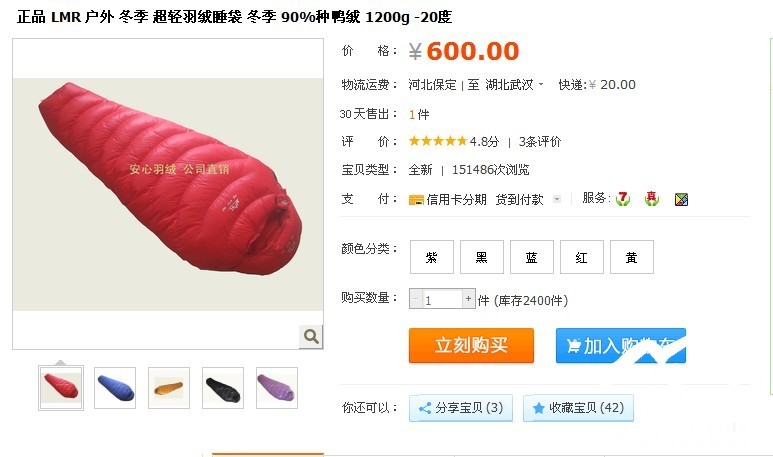Open the 3条评价 reviews link
Screen dimensions: 773x457
click(540, 142)
